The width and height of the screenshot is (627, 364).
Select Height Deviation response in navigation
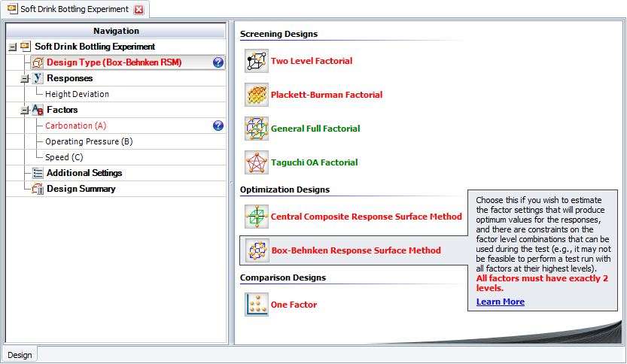tap(77, 94)
